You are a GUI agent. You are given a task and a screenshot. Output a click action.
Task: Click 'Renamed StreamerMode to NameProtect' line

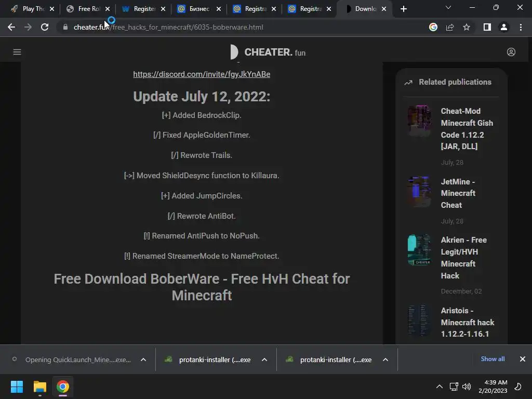click(202, 256)
